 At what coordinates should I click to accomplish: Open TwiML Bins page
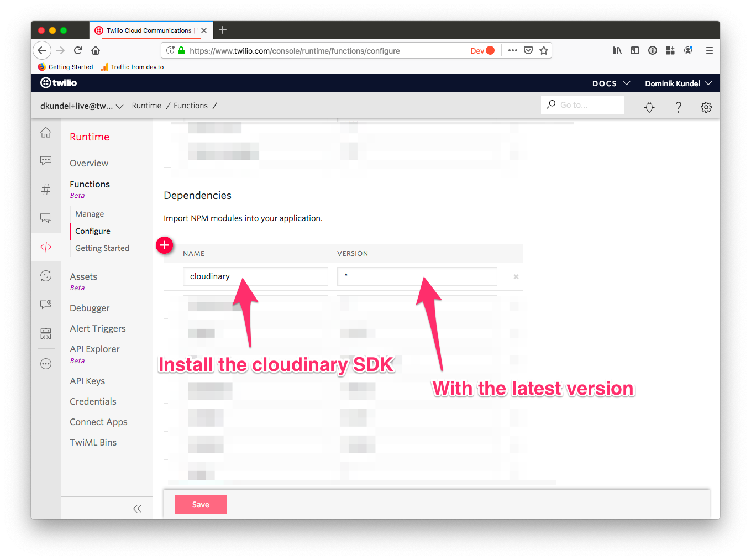pyautogui.click(x=93, y=442)
